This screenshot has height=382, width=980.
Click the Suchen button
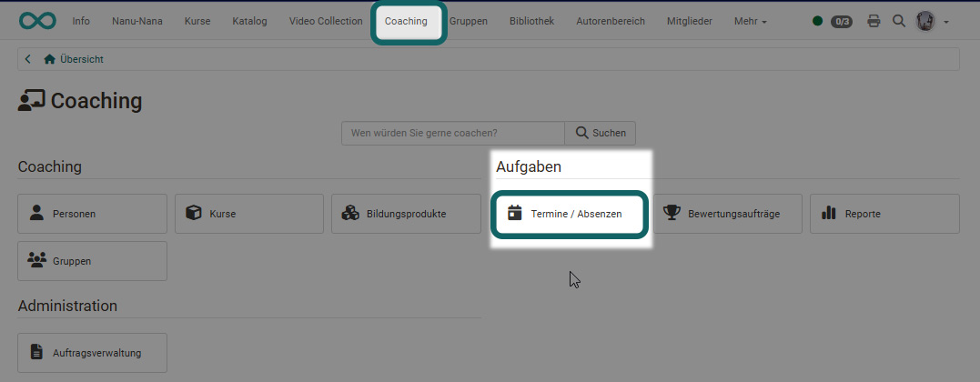pyautogui.click(x=600, y=133)
